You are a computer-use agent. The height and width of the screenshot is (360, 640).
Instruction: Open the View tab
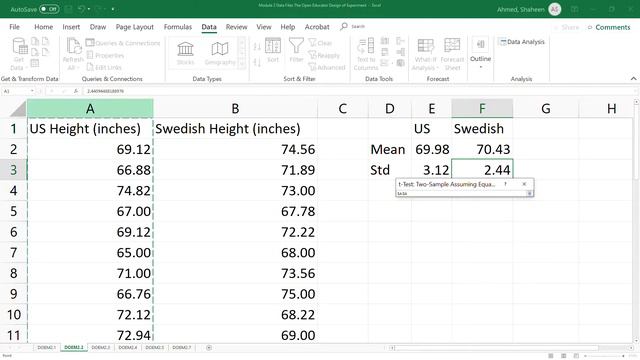(x=264, y=27)
